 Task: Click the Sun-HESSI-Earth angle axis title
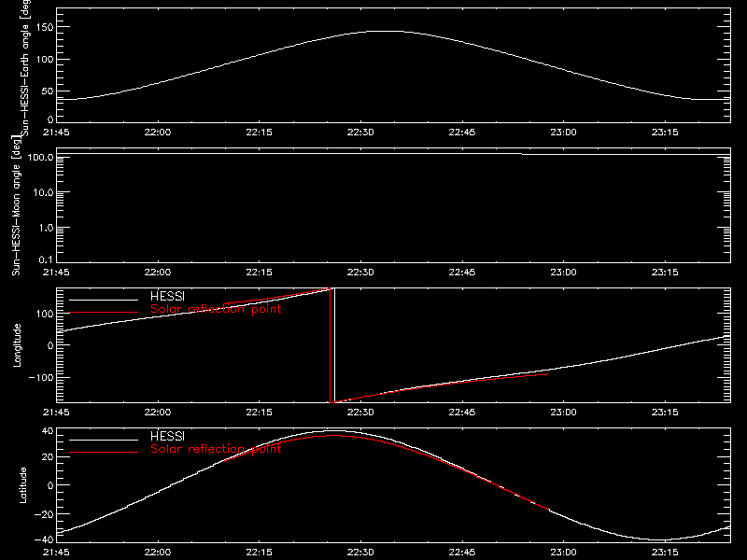point(25,68)
